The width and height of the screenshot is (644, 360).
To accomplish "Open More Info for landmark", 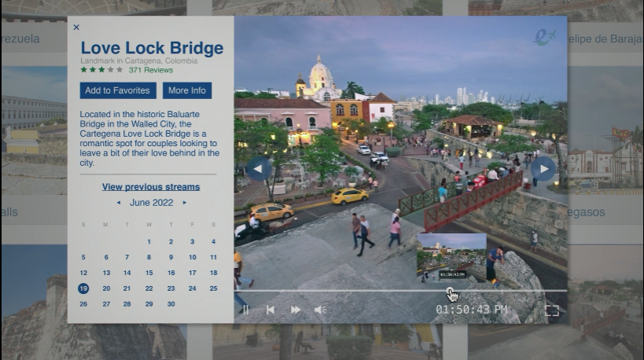I will pyautogui.click(x=187, y=90).
